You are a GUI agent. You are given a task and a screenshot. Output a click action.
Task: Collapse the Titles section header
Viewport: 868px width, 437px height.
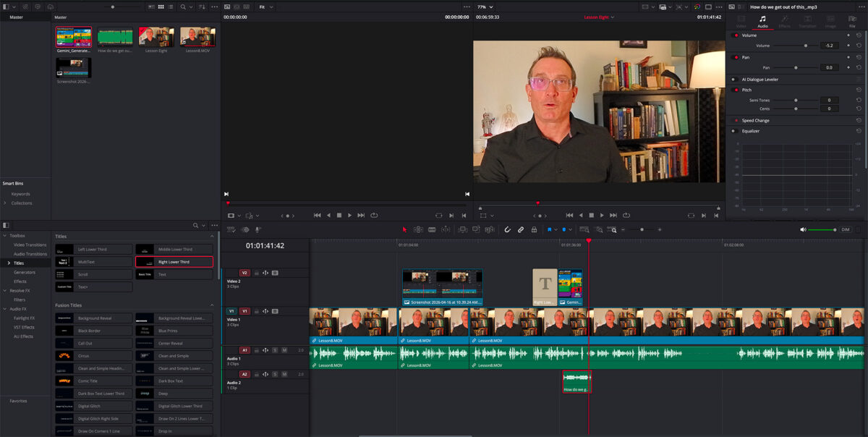[212, 237]
